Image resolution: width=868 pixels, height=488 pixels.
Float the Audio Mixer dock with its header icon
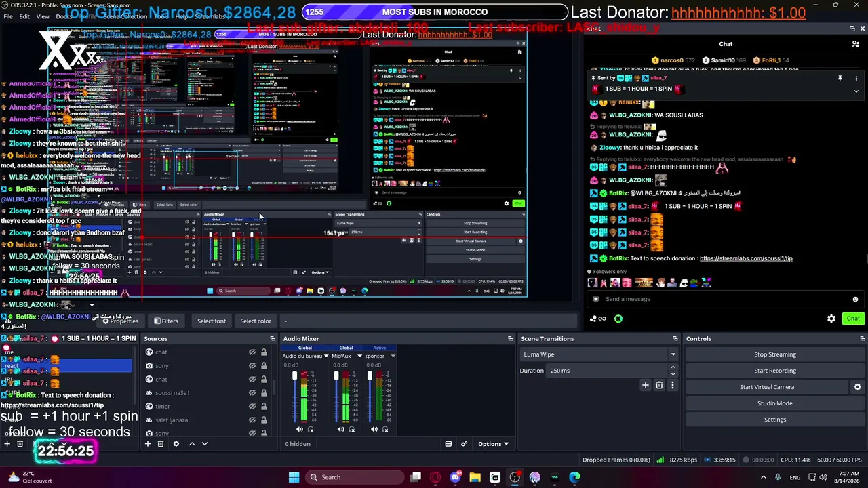[510, 339]
